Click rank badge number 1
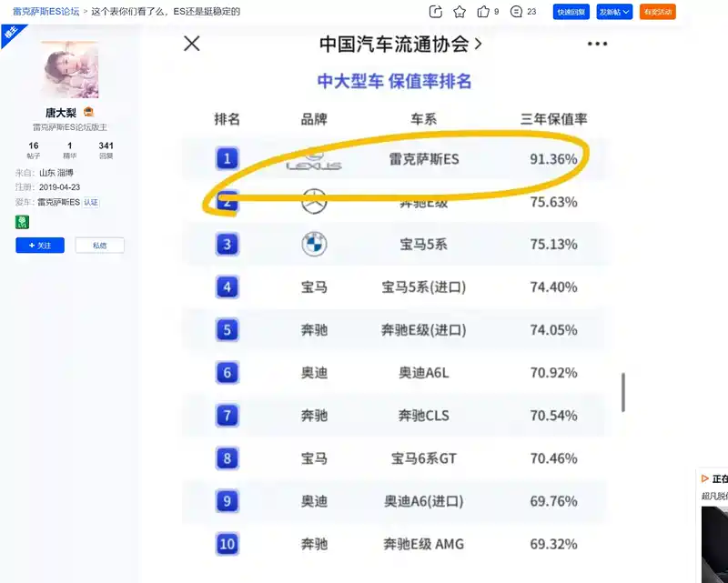Viewport: 728px width, 583px height. (x=227, y=159)
